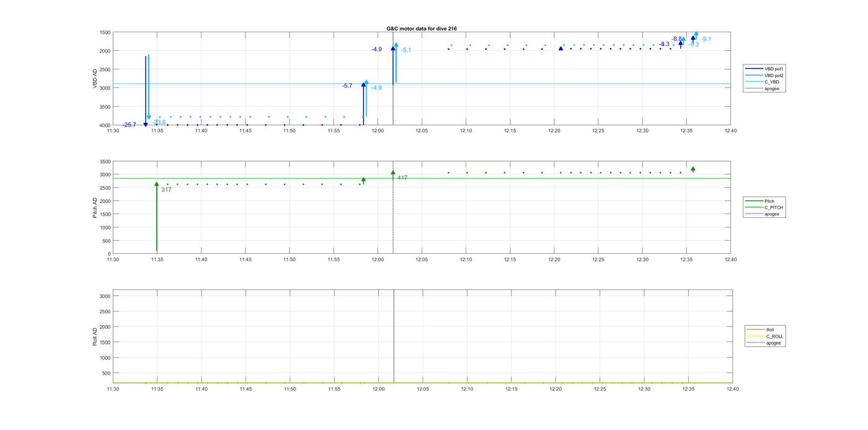The width and height of the screenshot is (868, 430).
Task: Click the green '417' pitch label
Action: tap(402, 178)
